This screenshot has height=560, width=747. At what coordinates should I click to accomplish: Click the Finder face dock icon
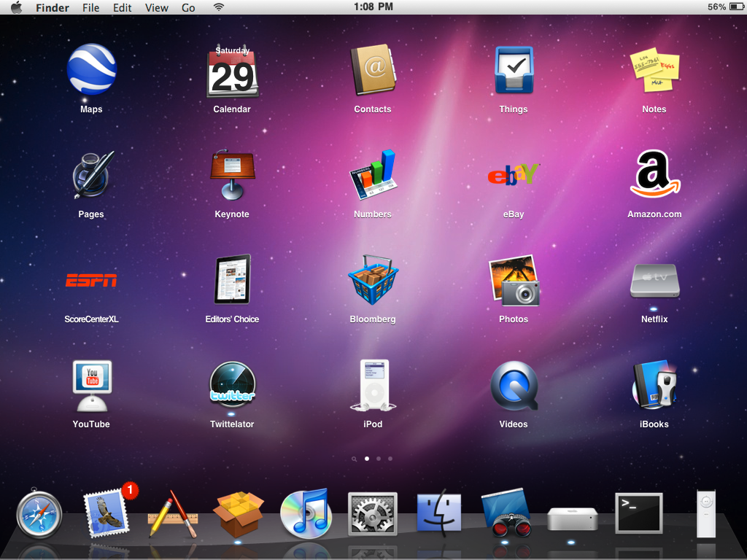coord(439,513)
